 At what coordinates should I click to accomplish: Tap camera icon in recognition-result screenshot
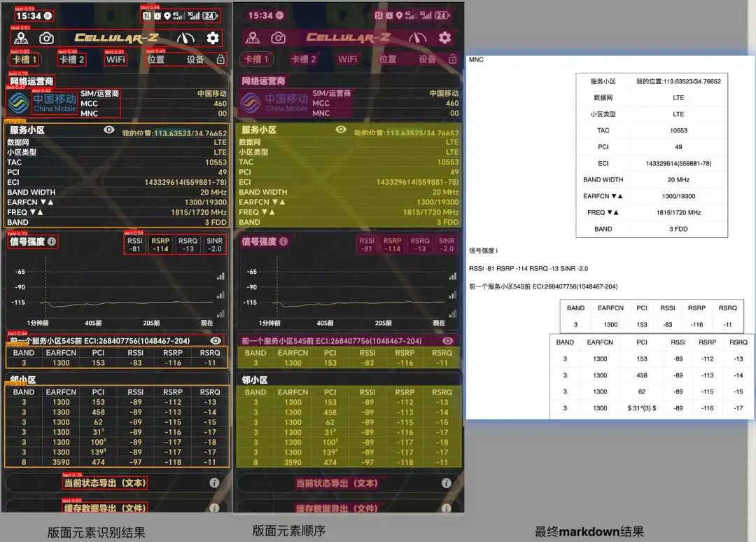click(46, 38)
